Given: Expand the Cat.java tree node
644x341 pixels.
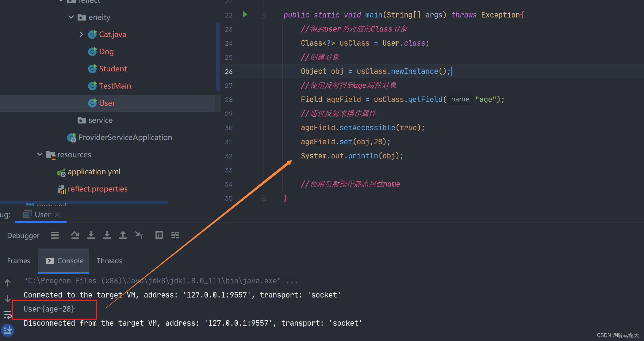Looking at the screenshot, I should [x=81, y=34].
